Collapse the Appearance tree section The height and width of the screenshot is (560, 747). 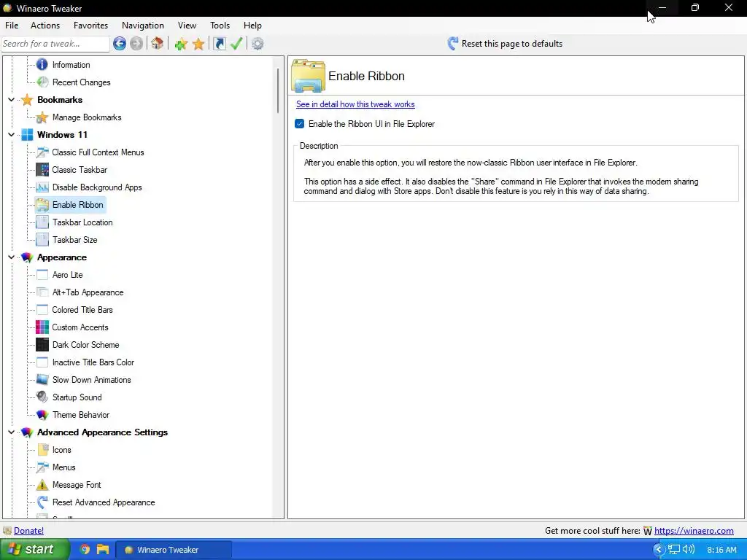click(x=12, y=257)
